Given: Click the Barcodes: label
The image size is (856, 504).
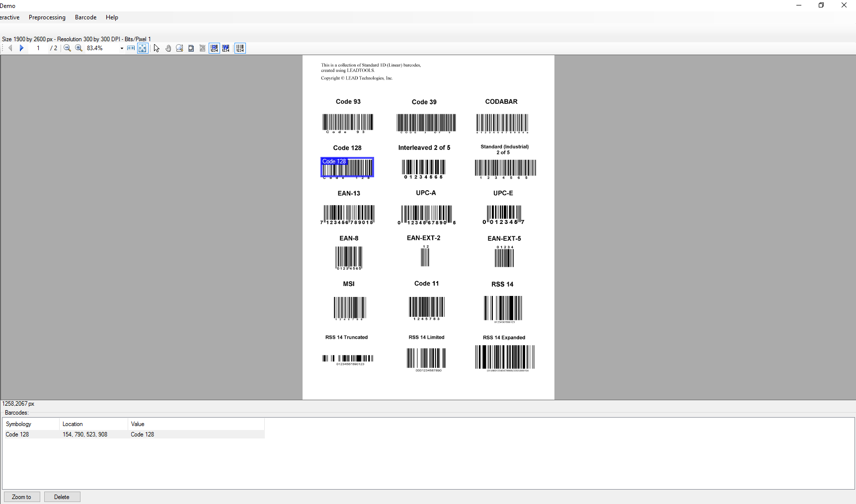Looking at the screenshot, I should pos(17,413).
